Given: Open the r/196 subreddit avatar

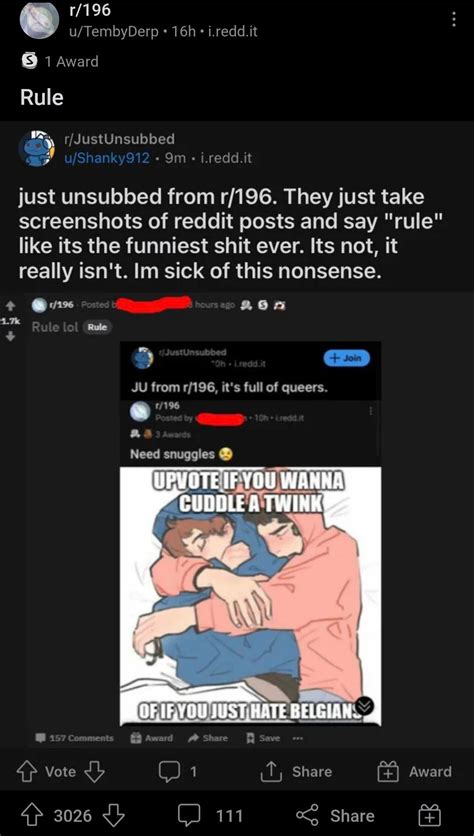Looking at the screenshot, I should point(38,20).
